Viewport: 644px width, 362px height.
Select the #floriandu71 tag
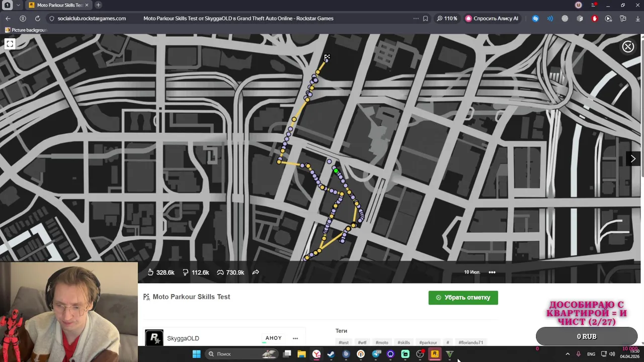[470, 342]
